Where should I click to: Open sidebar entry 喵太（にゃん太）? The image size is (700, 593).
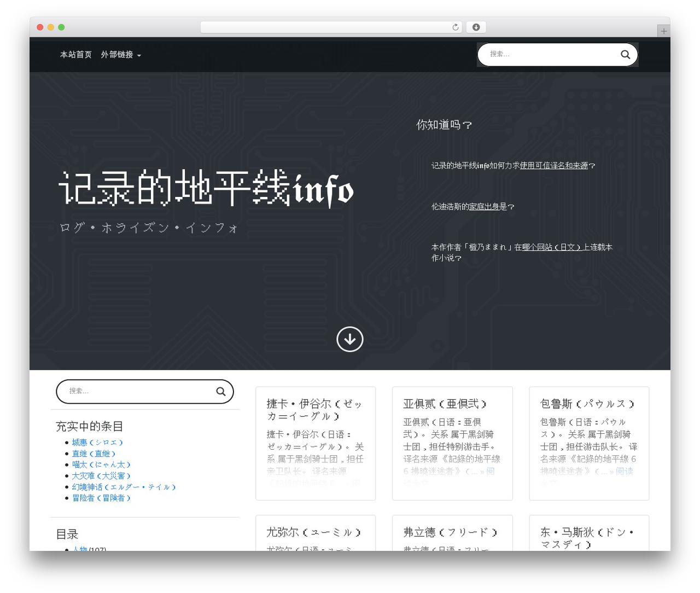point(101,464)
